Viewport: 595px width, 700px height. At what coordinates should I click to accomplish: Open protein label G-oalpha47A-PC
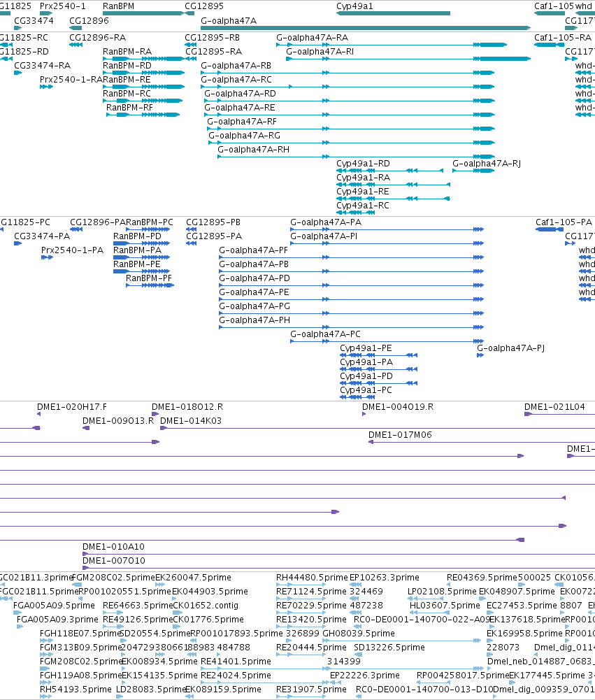tap(325, 334)
